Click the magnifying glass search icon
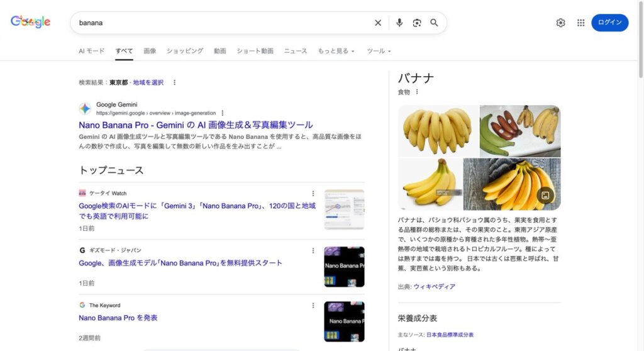 (x=434, y=23)
